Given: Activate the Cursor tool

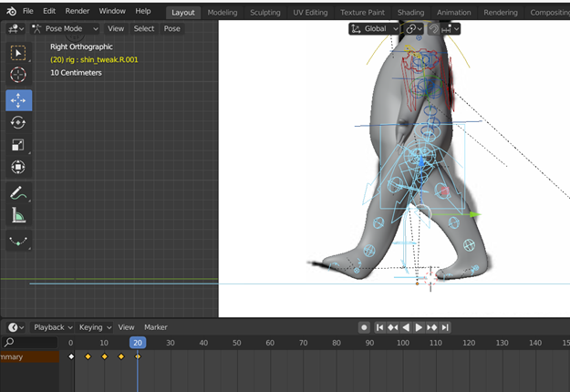Looking at the screenshot, I should tap(18, 75).
